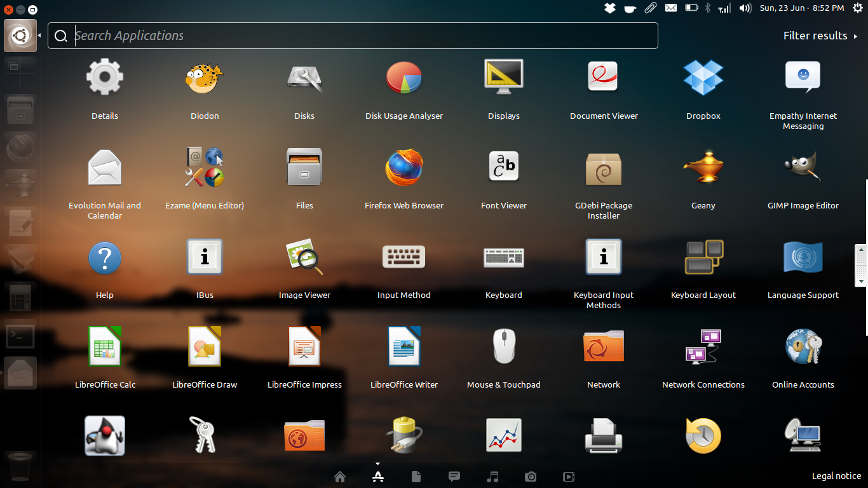Open the network signal indicator menu

click(x=724, y=8)
